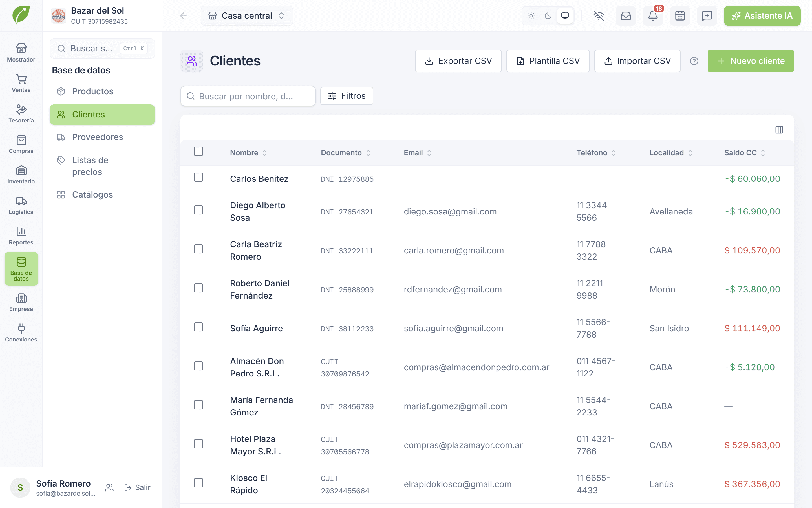Sort by Nombre column
This screenshot has width=812, height=508.
[248, 153]
